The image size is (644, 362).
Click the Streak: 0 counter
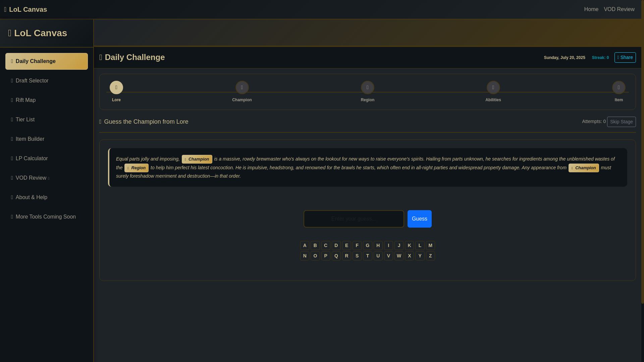pyautogui.click(x=600, y=58)
